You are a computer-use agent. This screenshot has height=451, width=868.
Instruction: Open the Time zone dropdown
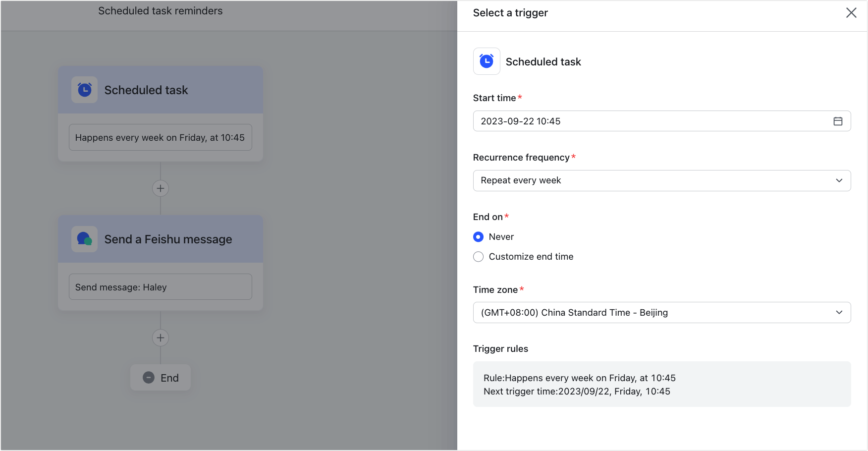(662, 313)
